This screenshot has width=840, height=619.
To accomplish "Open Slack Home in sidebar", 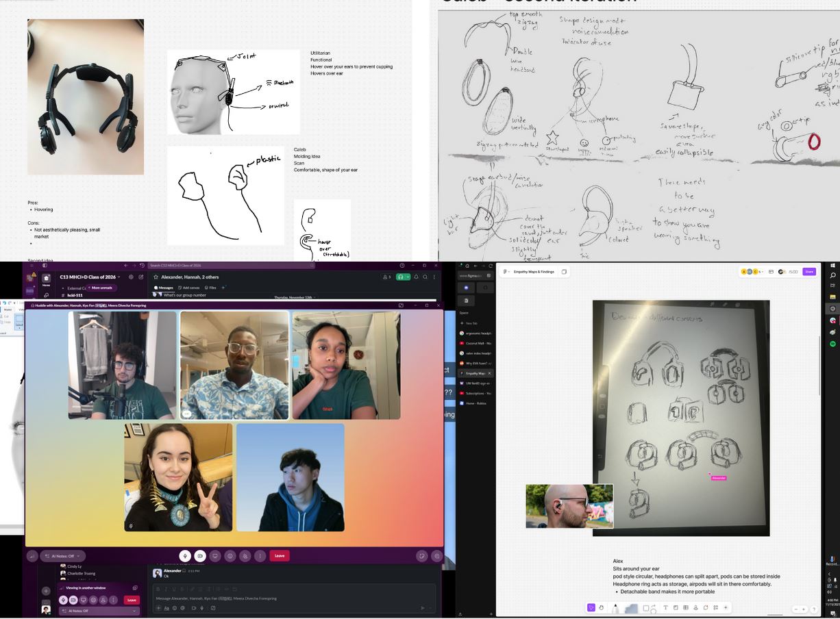I will (x=46, y=280).
